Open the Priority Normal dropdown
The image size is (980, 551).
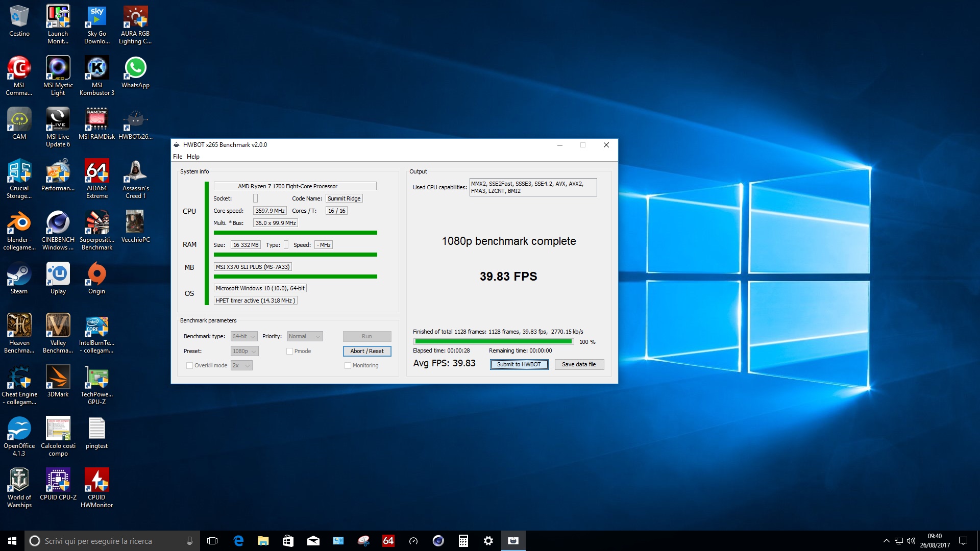pos(305,336)
